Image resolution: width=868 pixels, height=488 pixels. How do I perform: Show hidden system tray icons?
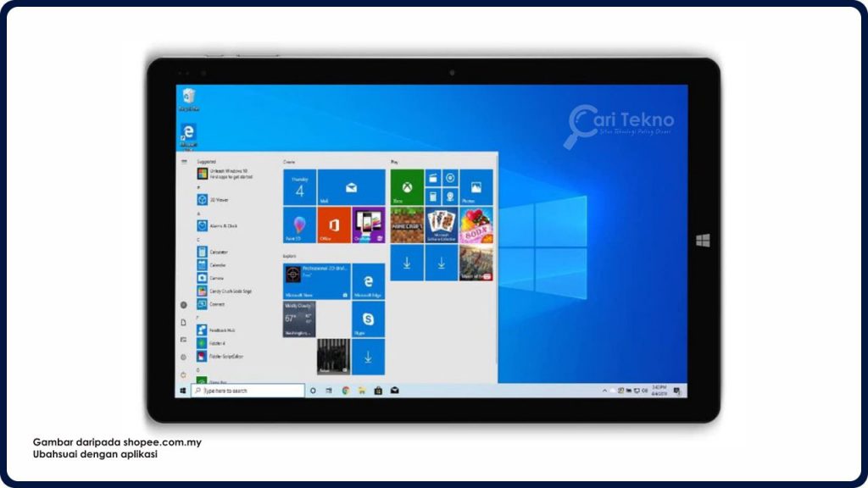[x=604, y=391]
